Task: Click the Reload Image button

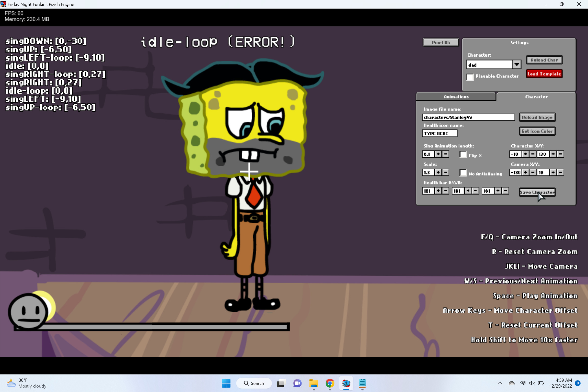Action: coord(537,117)
